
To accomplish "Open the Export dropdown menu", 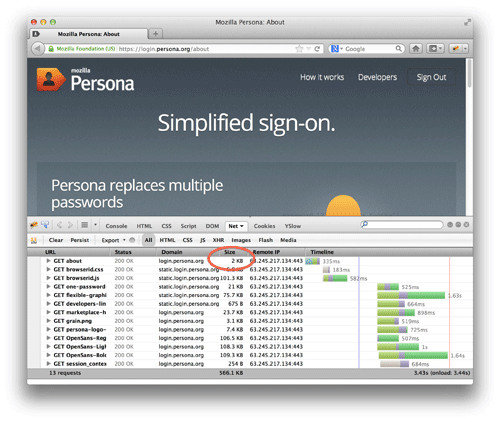I will coord(113,240).
